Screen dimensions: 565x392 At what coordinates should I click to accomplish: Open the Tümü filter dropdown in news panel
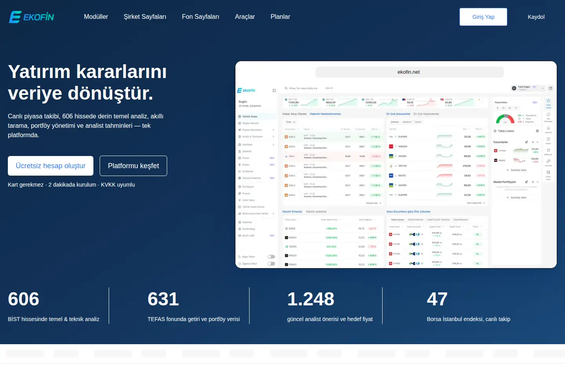click(x=290, y=122)
